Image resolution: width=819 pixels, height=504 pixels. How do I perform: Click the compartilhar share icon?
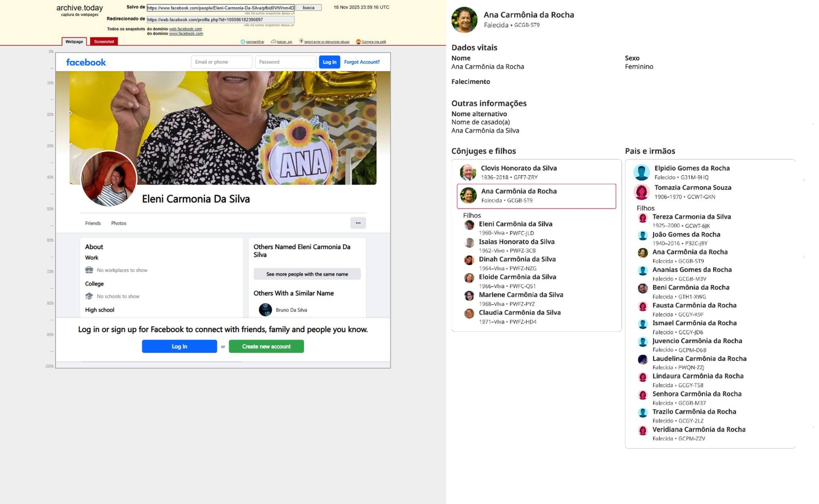tap(243, 42)
